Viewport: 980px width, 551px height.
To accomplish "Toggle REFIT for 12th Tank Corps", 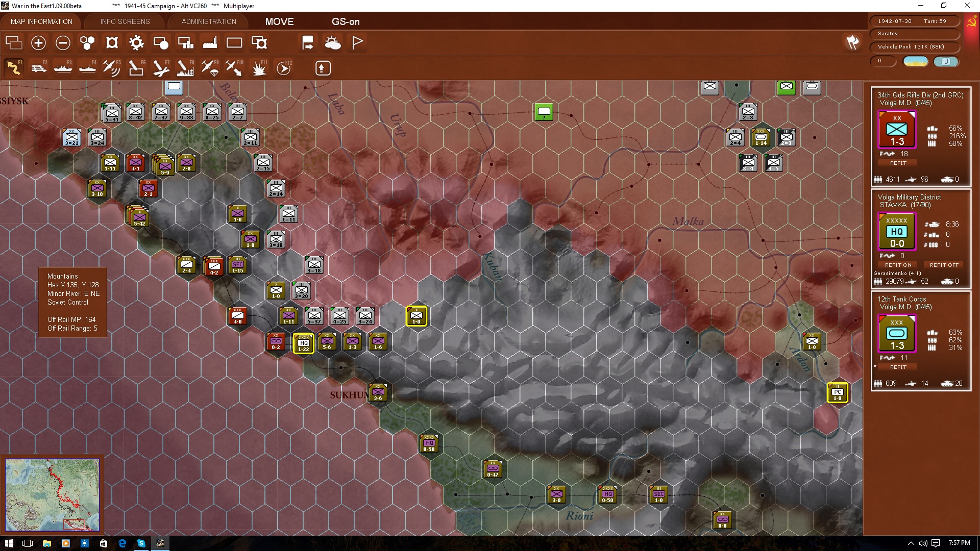I will tap(898, 367).
